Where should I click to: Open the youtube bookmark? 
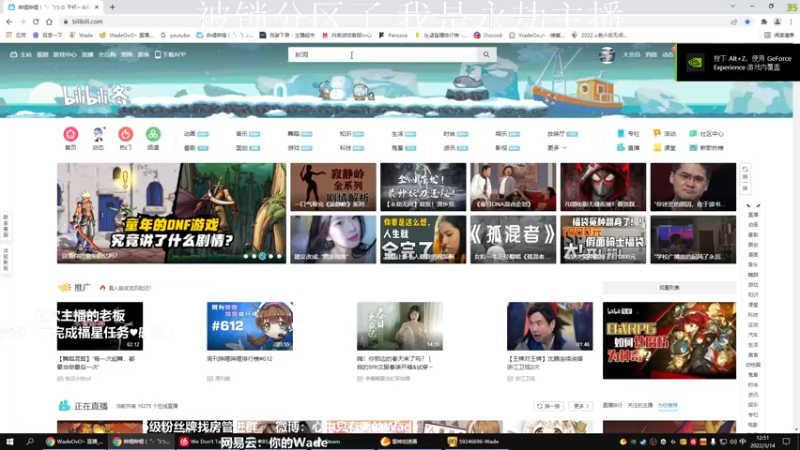click(x=175, y=35)
